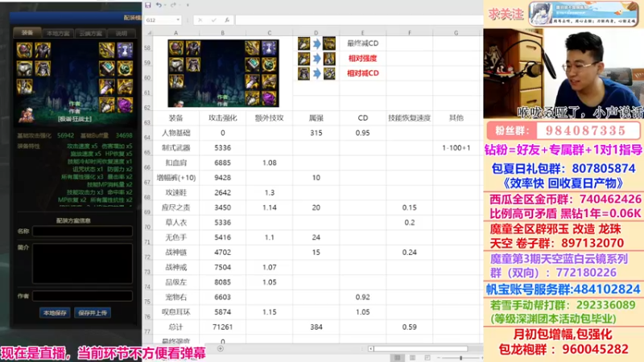Select the equipment icon left of purple rose
Image resolution: width=644 pixels, height=362 pixels.
pos(107,105)
